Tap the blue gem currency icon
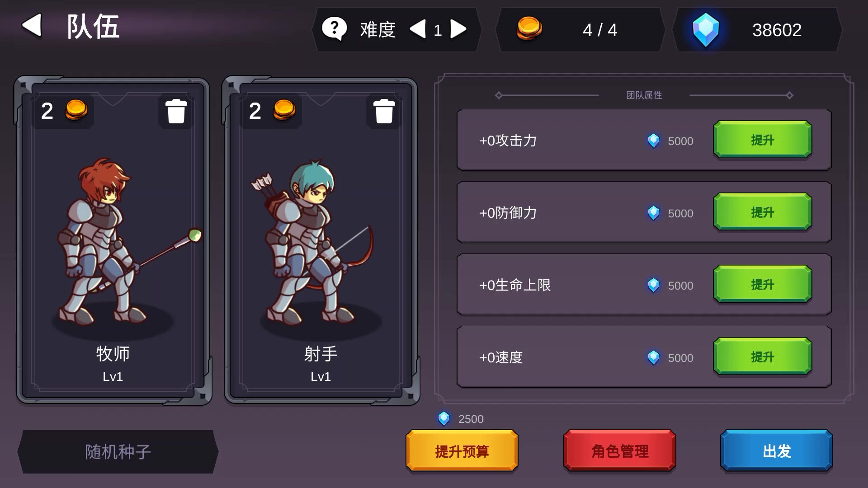The width and height of the screenshot is (868, 488). click(706, 30)
